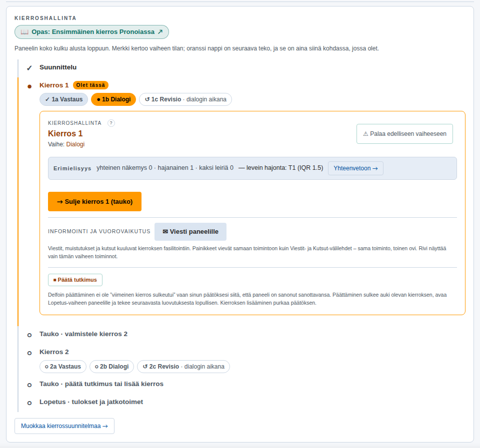The height and width of the screenshot is (448, 480).
Task: Click the help question mark icon
Action: click(111, 123)
